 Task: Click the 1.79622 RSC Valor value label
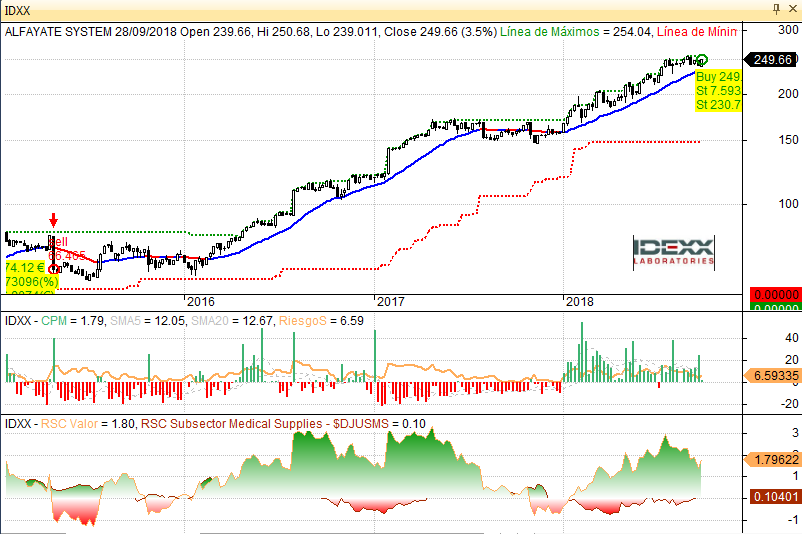pyautogui.click(x=772, y=459)
